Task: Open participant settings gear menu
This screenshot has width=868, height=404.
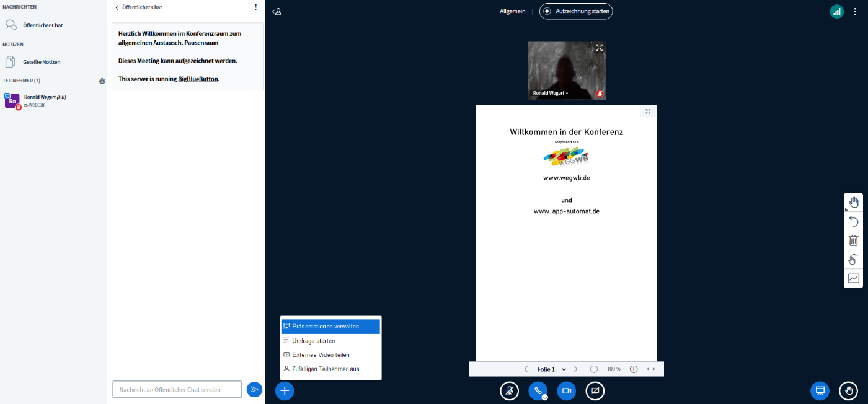Action: tap(102, 81)
